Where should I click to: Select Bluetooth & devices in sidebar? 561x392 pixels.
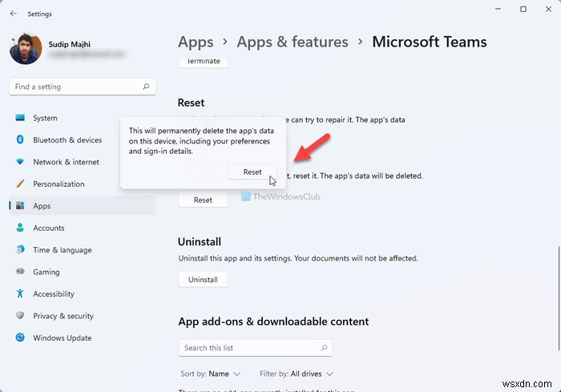(83, 139)
